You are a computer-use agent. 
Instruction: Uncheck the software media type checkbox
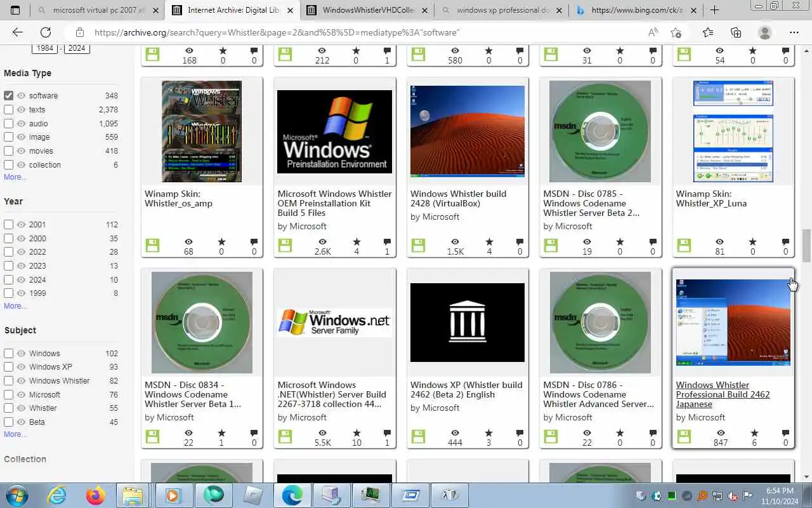pyautogui.click(x=8, y=95)
